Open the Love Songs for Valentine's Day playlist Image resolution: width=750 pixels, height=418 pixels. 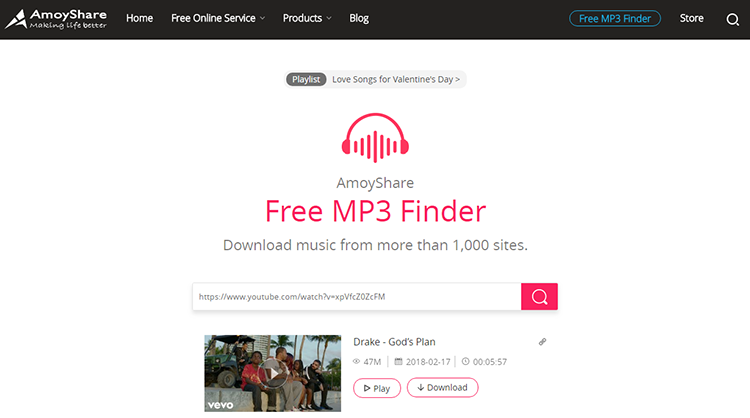(x=396, y=79)
